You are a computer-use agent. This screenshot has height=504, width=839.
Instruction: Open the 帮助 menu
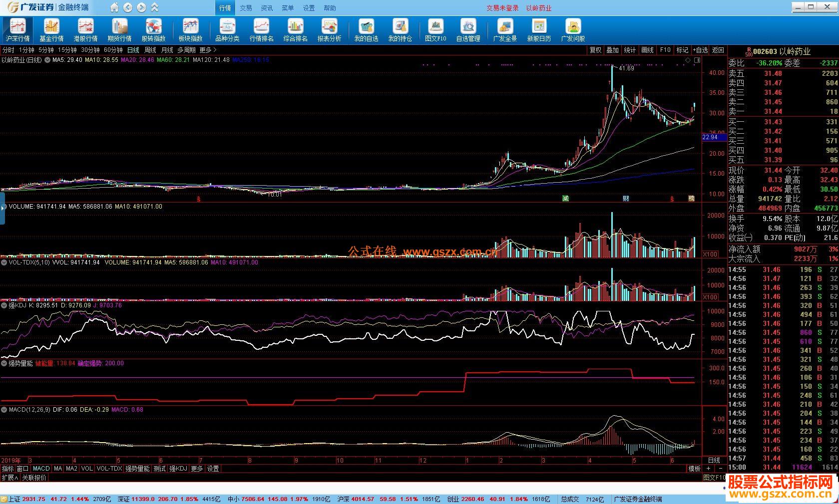[330, 8]
